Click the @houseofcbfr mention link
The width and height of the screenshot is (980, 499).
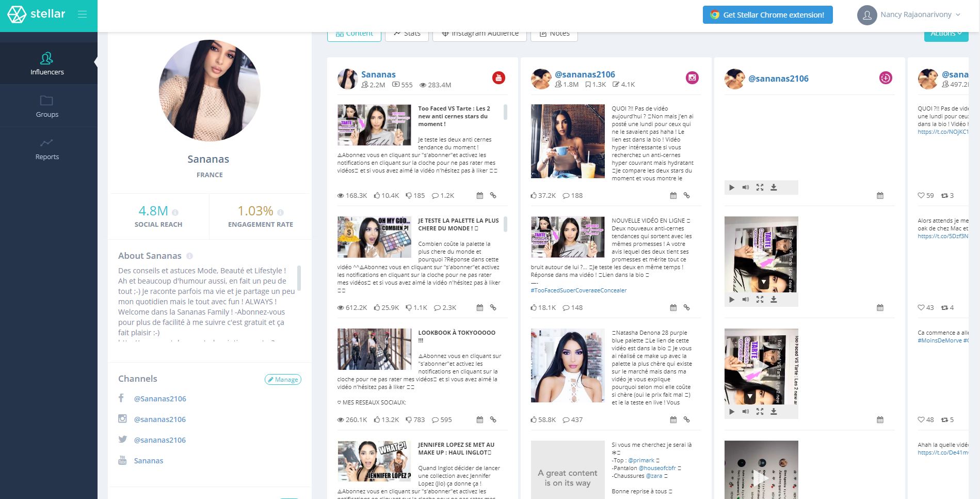pos(657,468)
